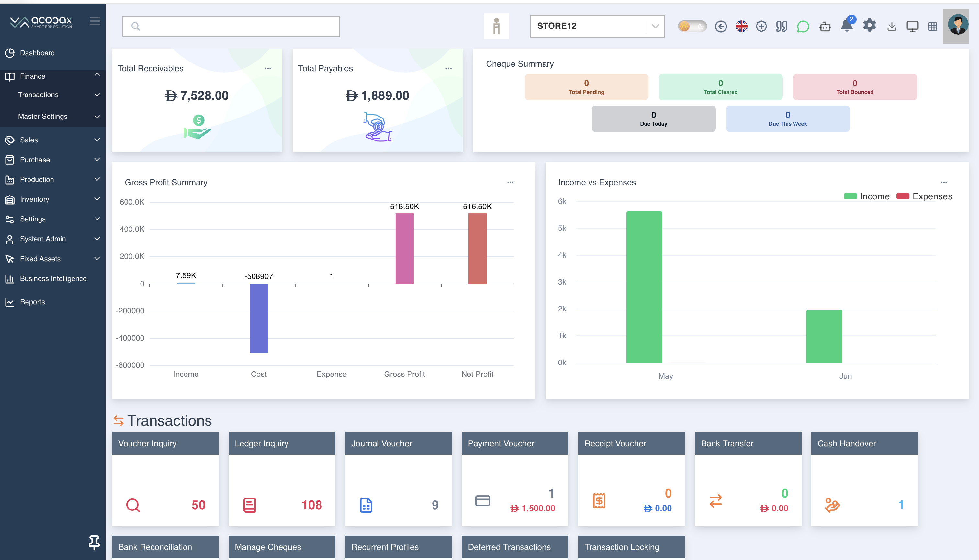
Task: Open Deferred Transactions card
Action: (515, 547)
